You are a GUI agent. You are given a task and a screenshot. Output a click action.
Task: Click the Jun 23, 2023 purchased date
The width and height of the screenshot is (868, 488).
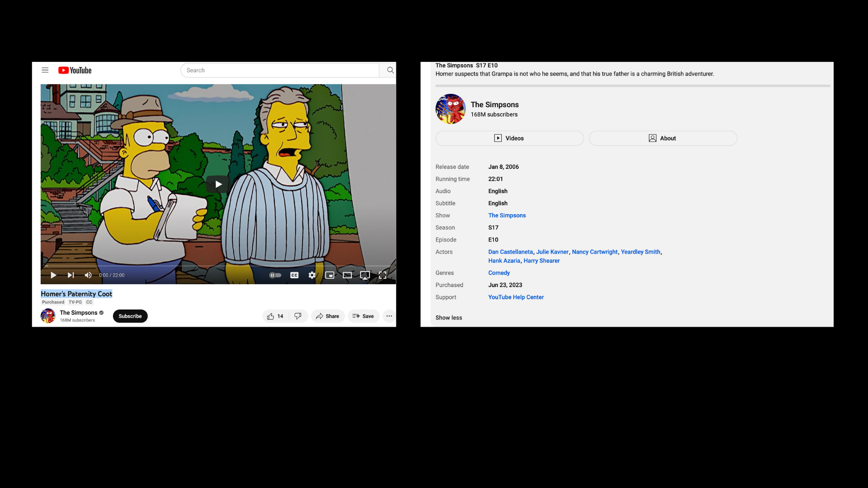505,285
